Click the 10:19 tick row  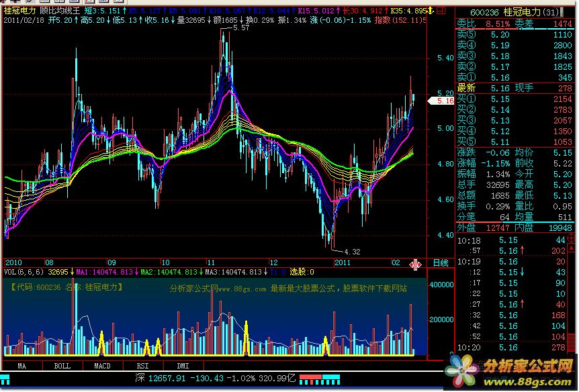pyautogui.click(x=511, y=262)
